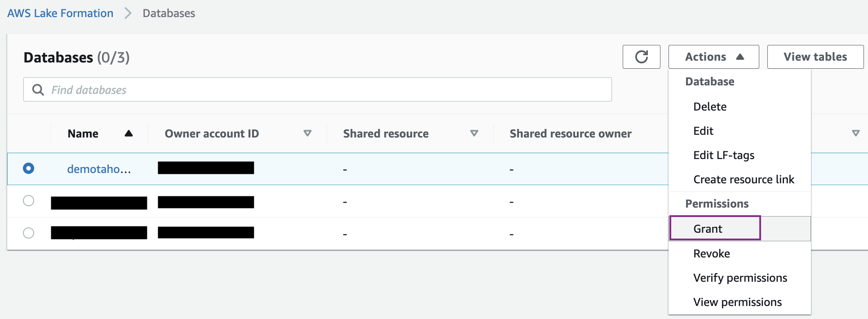Screen dimensions: 868x319
Task: Click the breadcrumb chevron separator
Action: point(128,13)
